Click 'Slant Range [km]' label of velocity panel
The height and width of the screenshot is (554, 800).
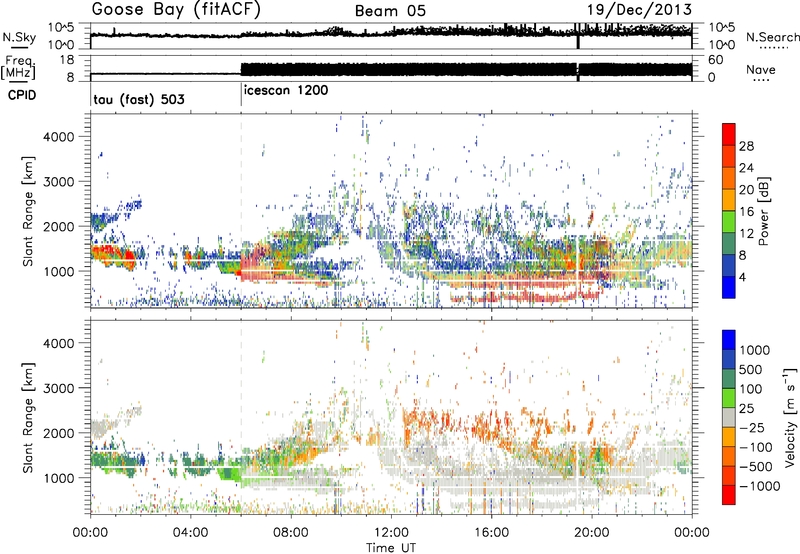(x=28, y=417)
